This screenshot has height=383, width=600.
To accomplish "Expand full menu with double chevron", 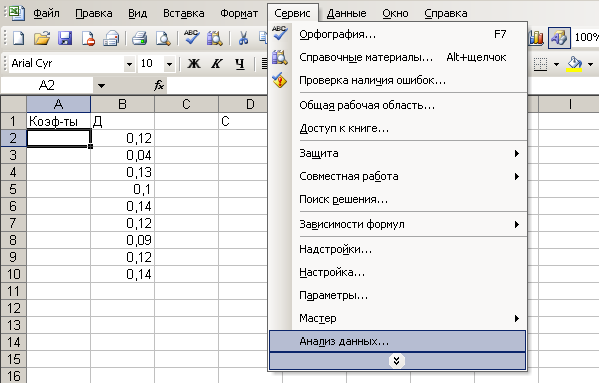I will point(397,361).
